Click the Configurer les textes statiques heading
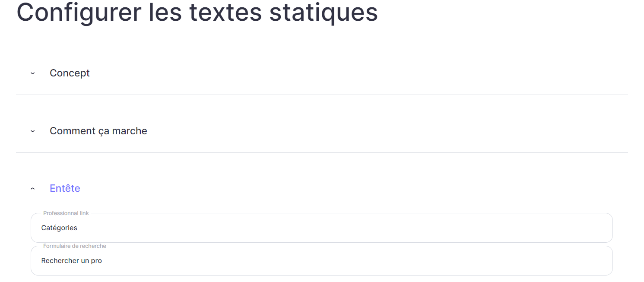 click(197, 12)
